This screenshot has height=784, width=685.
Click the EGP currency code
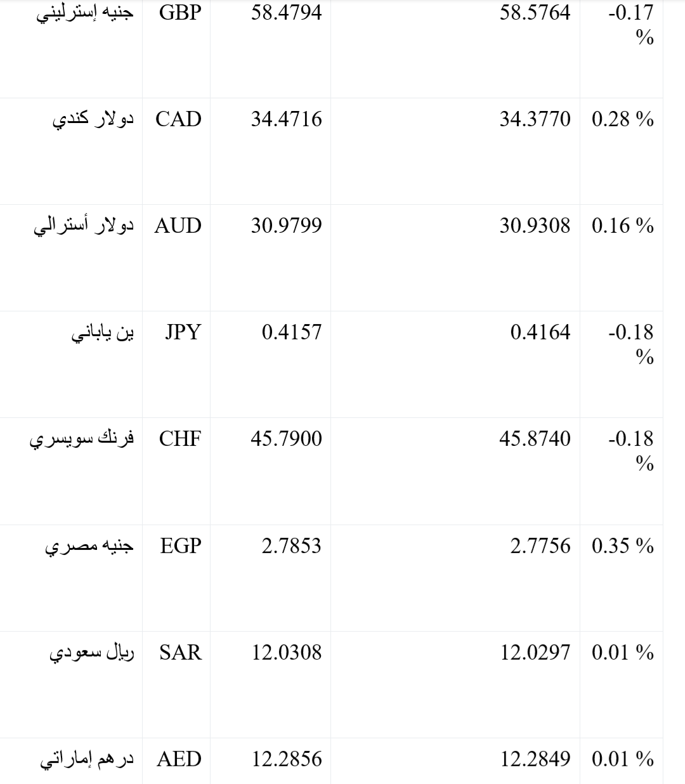pos(181,546)
